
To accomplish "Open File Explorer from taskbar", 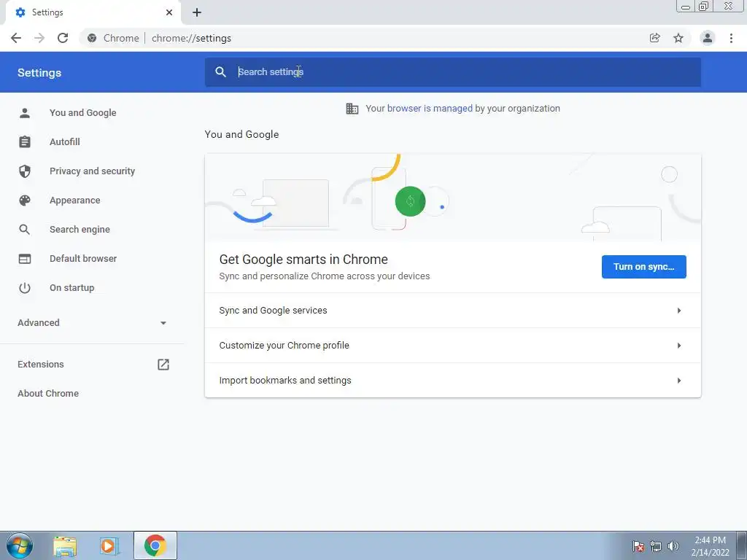I will 65,546.
